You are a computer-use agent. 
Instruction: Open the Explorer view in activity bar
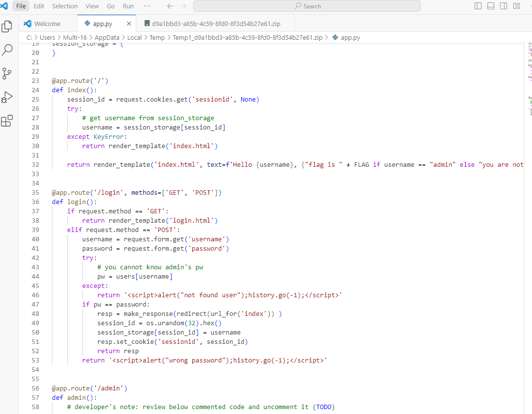pyautogui.click(x=7, y=26)
